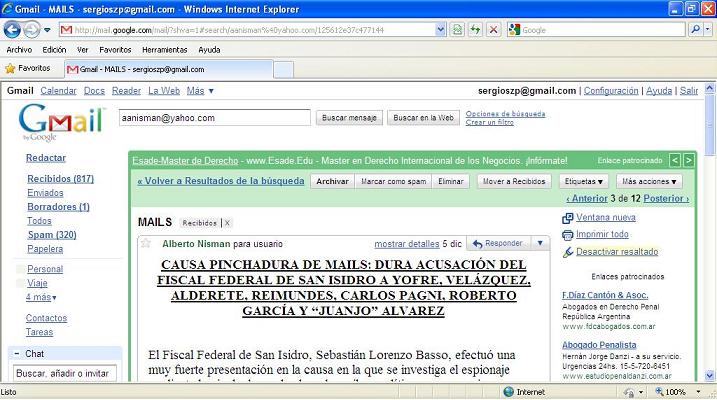717x400 pixels.
Task: Click the Archivar button
Action: pyautogui.click(x=332, y=181)
